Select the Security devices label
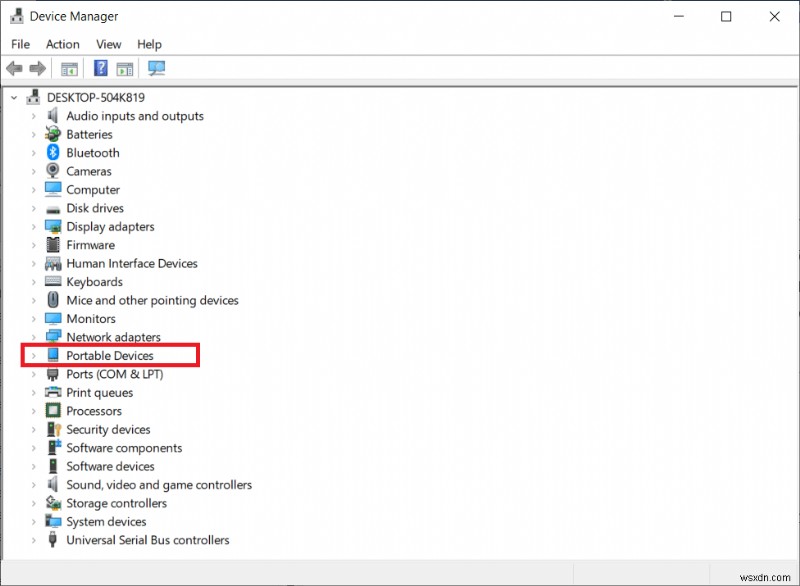800x586 pixels. tap(108, 429)
